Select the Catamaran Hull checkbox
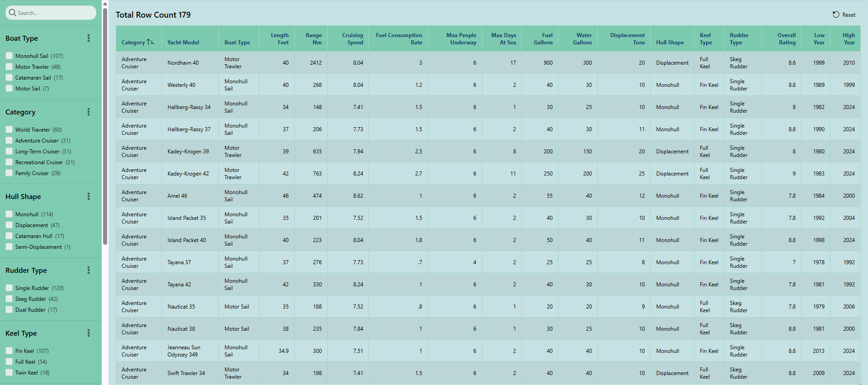Viewport: 868px width, 385px height. tap(9, 236)
